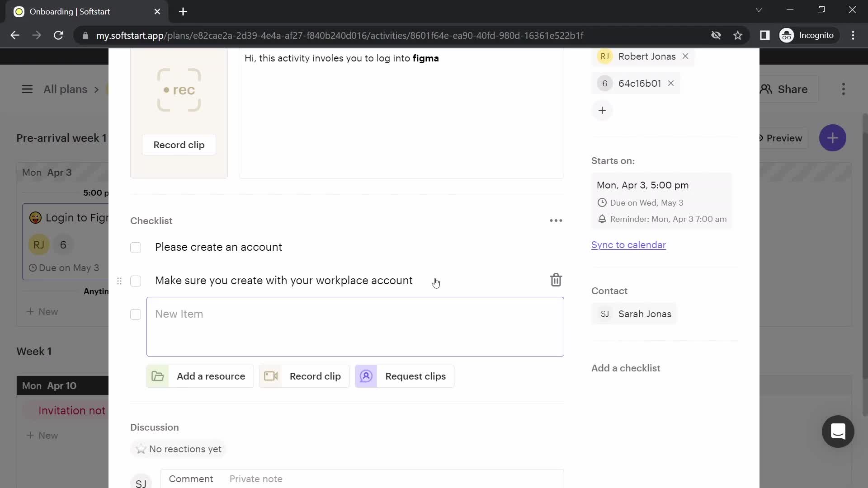Delete the workplace account checklist item
The image size is (868, 488).
click(x=556, y=280)
